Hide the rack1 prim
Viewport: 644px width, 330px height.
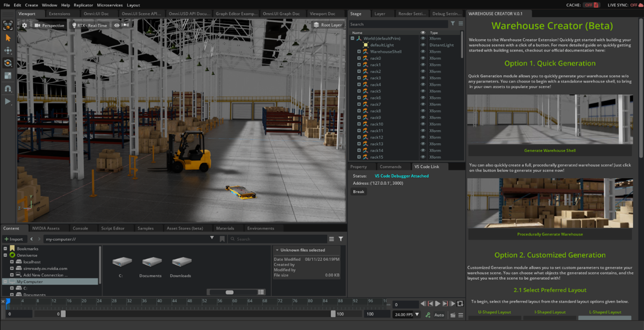pos(423,65)
